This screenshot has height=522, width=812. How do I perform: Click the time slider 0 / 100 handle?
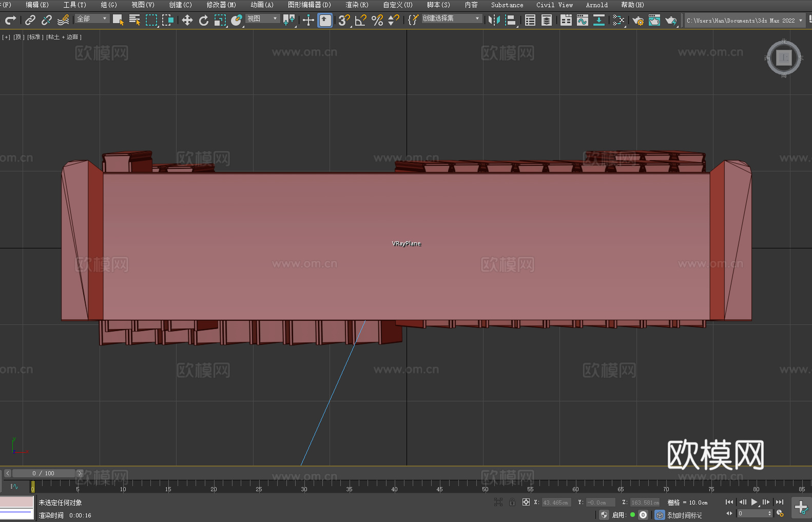pyautogui.click(x=44, y=473)
